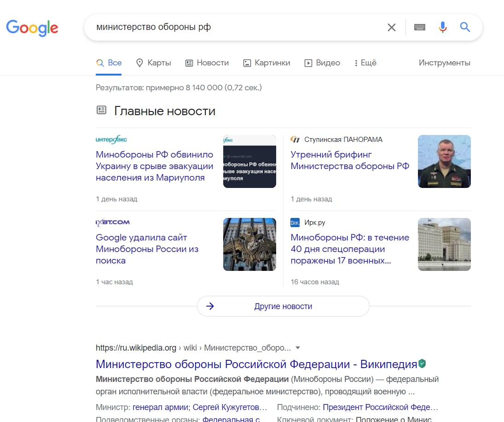The width and height of the screenshot is (504, 422).
Task: Open headline about Google removing Минобороны site
Action: pyautogui.click(x=147, y=249)
